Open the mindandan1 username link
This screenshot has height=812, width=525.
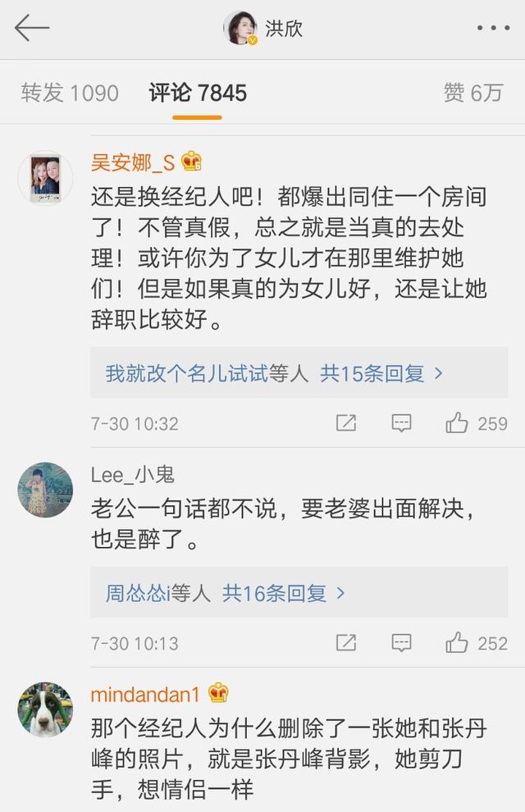(x=145, y=695)
